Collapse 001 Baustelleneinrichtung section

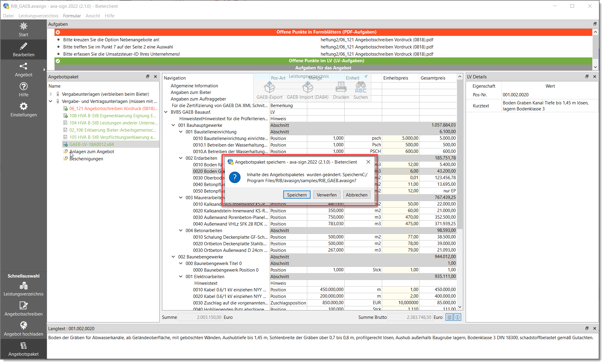(x=181, y=132)
